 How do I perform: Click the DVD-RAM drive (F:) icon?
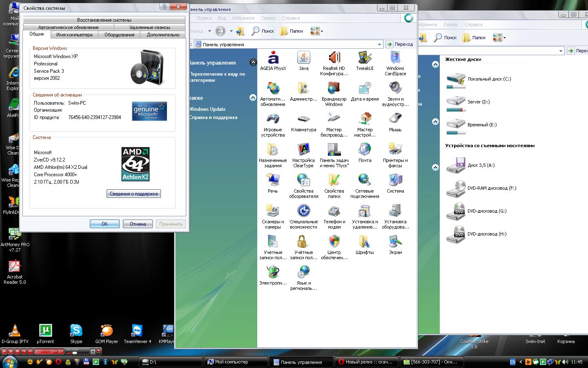(x=456, y=188)
